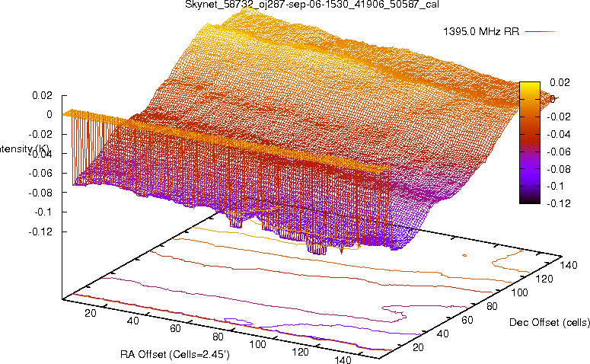Click the "RA Offset (Cells=2.45')" axis label
This screenshot has width=590, height=364.
click(x=175, y=355)
